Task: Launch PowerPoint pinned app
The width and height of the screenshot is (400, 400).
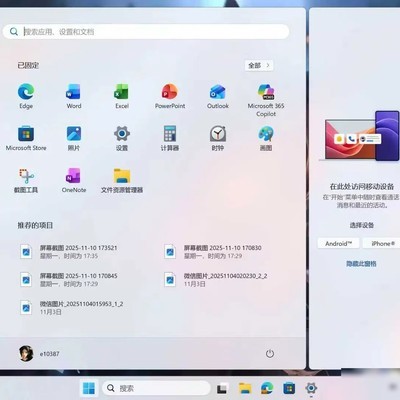Action: (x=170, y=96)
